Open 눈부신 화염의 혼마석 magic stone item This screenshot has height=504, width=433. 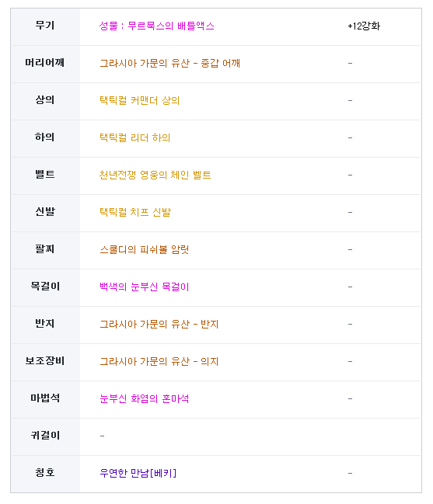click(144, 399)
